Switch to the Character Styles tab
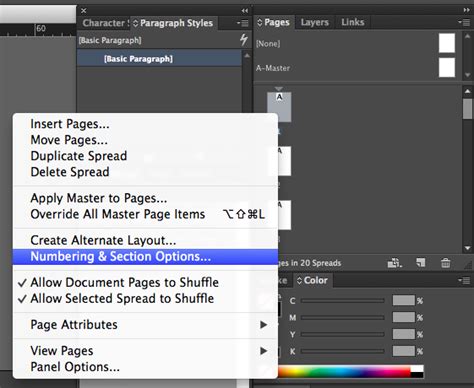This screenshot has height=388, width=474. point(105,23)
